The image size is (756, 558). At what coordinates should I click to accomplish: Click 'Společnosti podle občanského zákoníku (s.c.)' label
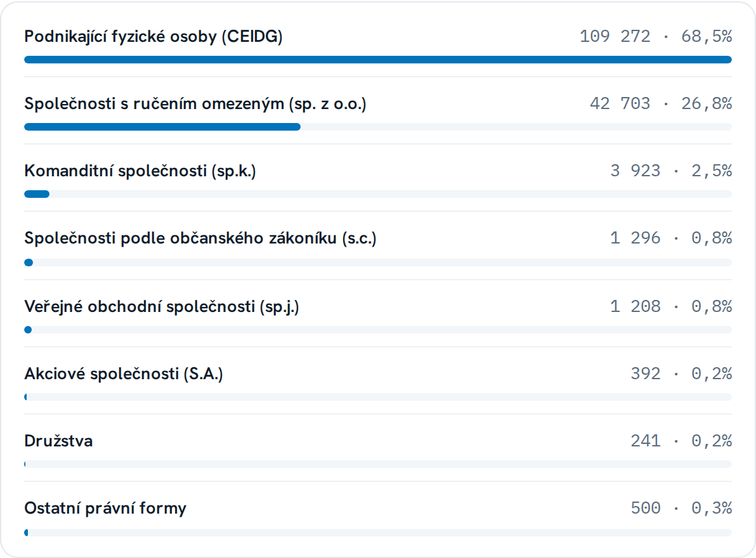pyautogui.click(x=200, y=238)
